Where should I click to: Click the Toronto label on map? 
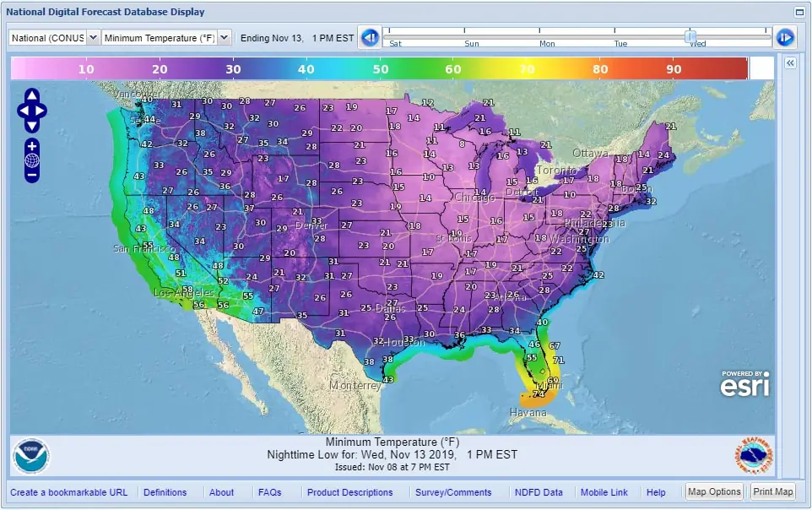click(x=556, y=171)
